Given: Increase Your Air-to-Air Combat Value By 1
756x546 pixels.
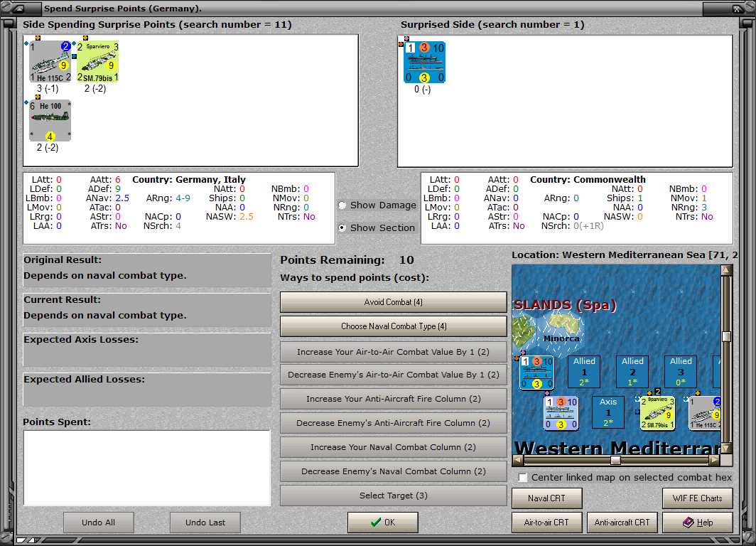Looking at the screenshot, I should click(x=394, y=352).
